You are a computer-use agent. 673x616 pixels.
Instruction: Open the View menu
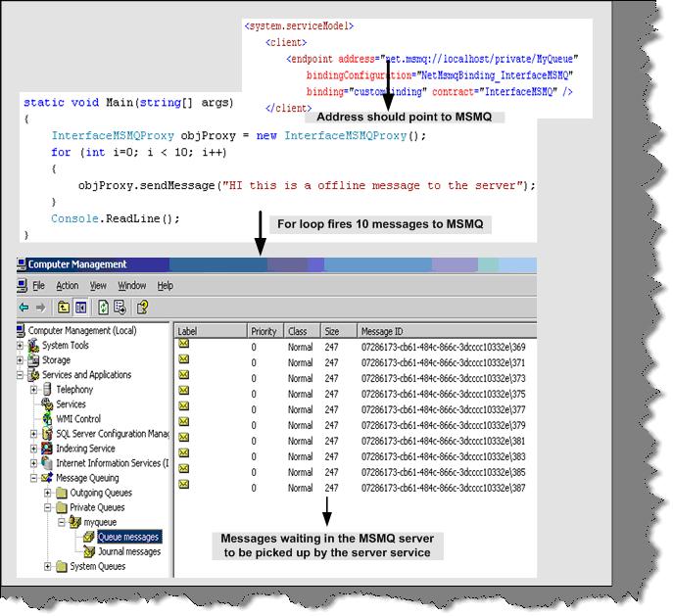(98, 286)
